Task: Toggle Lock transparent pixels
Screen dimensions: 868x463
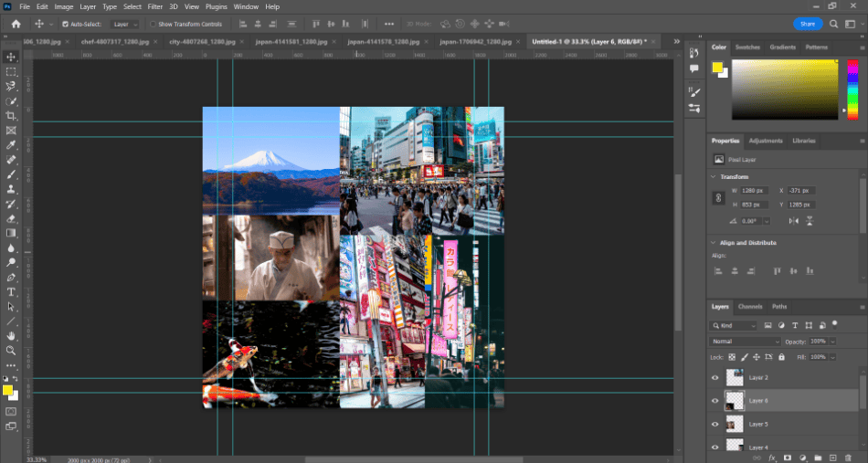Action: pos(732,357)
